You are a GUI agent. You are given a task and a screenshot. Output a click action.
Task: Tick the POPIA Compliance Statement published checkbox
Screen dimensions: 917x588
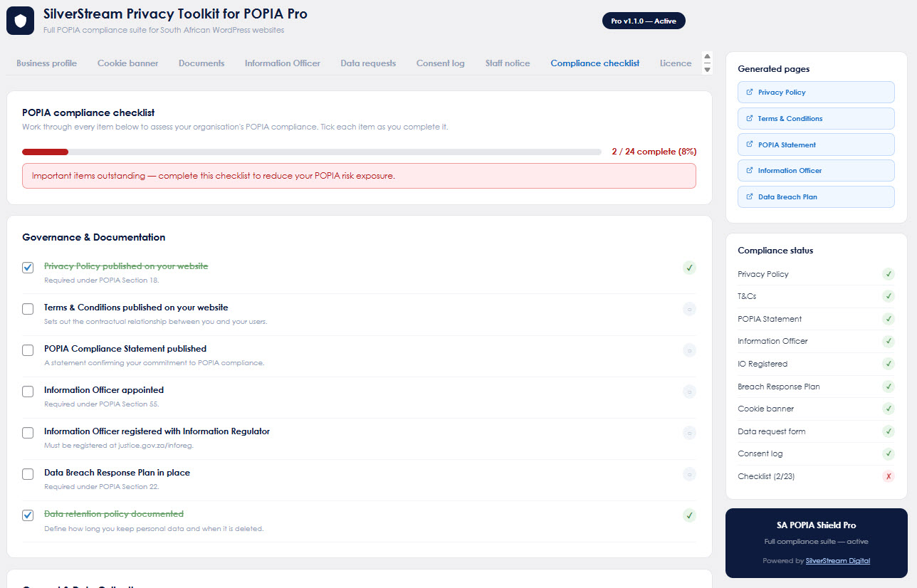tap(28, 350)
